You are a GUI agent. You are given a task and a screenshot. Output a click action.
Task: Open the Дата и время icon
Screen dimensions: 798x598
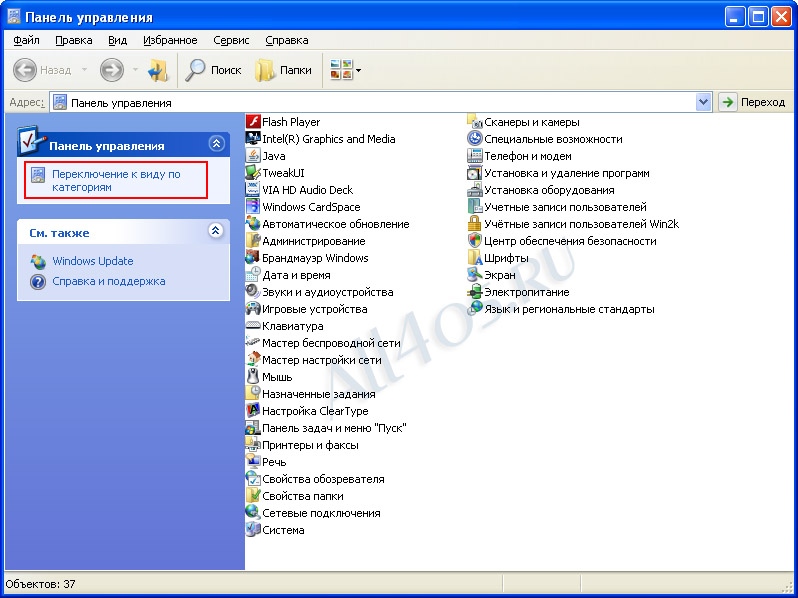point(253,275)
